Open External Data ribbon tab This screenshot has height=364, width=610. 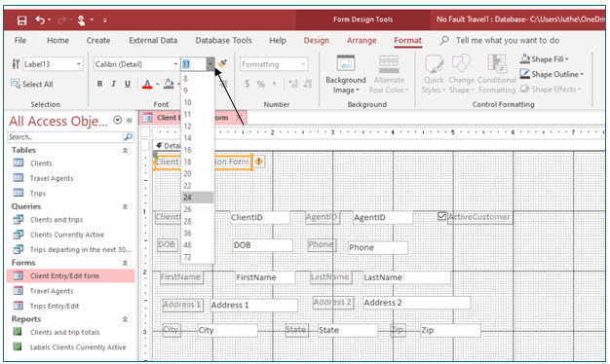[153, 41]
